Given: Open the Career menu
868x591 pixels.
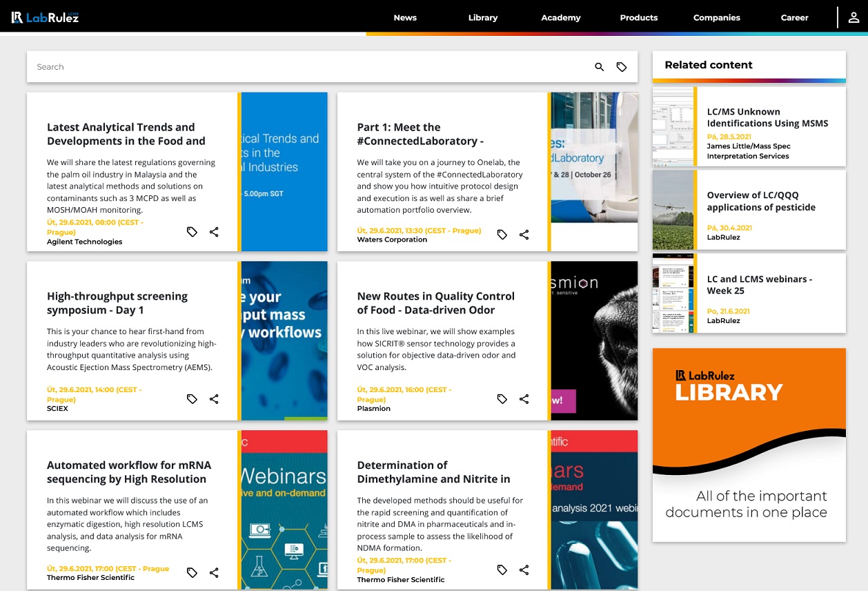Looking at the screenshot, I should pyautogui.click(x=794, y=17).
